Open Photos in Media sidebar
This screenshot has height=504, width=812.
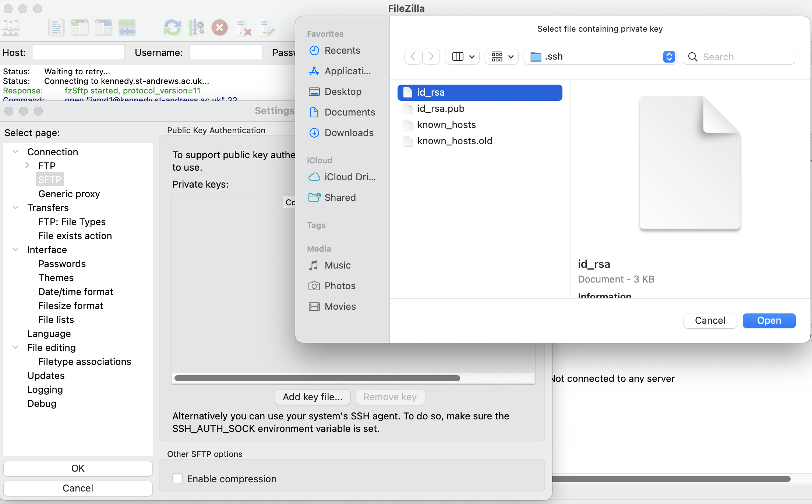tap(342, 286)
